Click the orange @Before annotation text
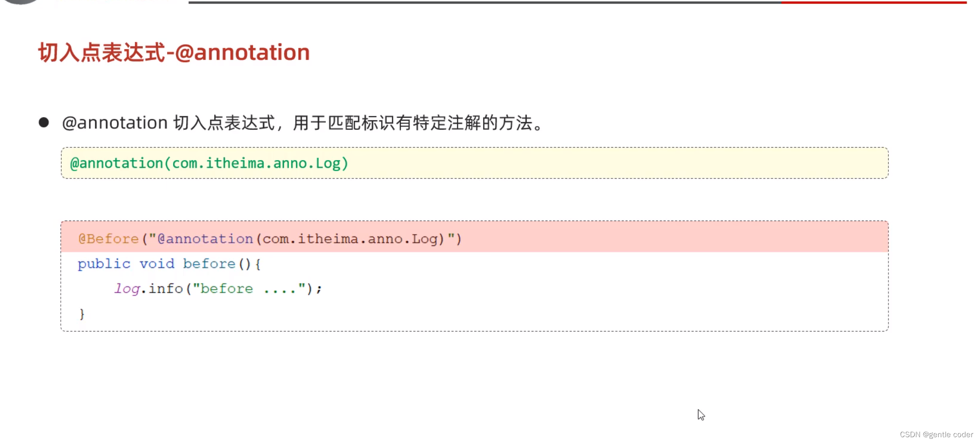The width and height of the screenshot is (980, 443). coord(109,239)
